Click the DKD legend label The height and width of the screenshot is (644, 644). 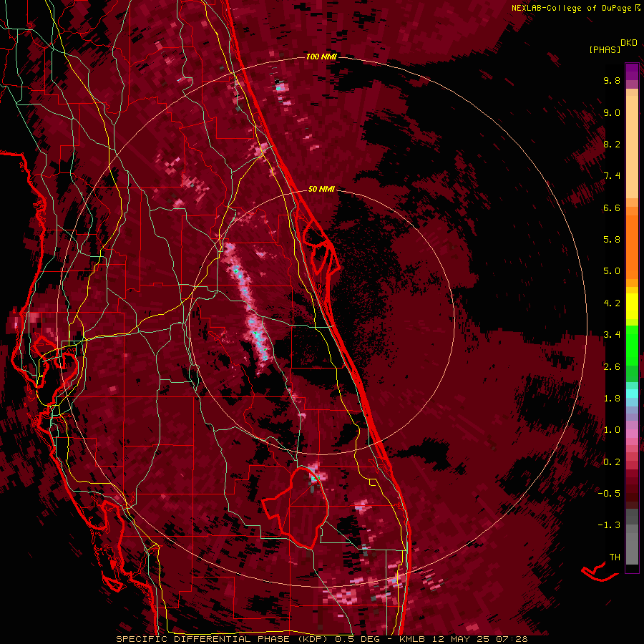coord(629,43)
